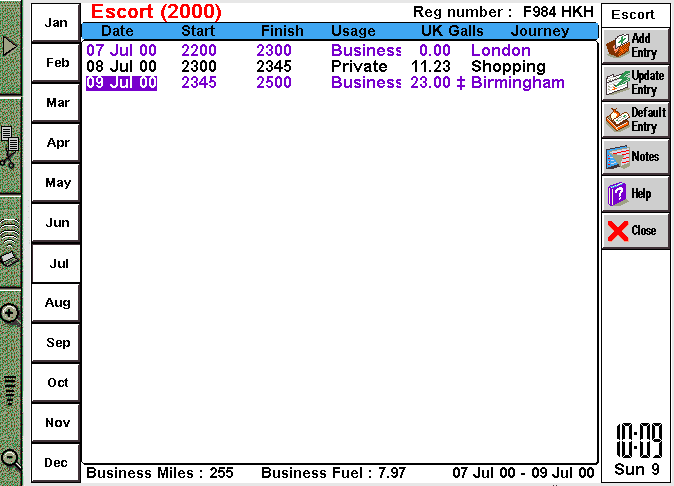Screen dimensions: 674x486
Task: Click the Reg number F984 HKH text
Action: [x=503, y=12]
